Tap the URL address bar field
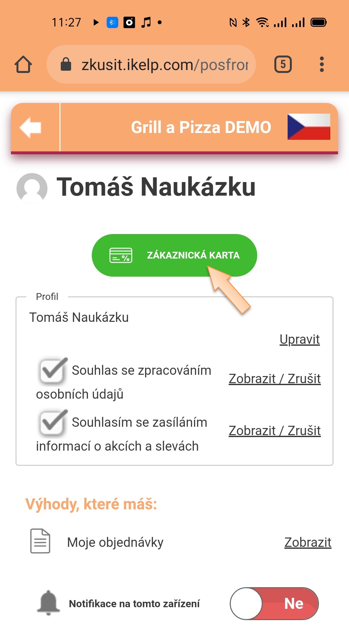This screenshot has height=644, width=349. pyautogui.click(x=165, y=65)
